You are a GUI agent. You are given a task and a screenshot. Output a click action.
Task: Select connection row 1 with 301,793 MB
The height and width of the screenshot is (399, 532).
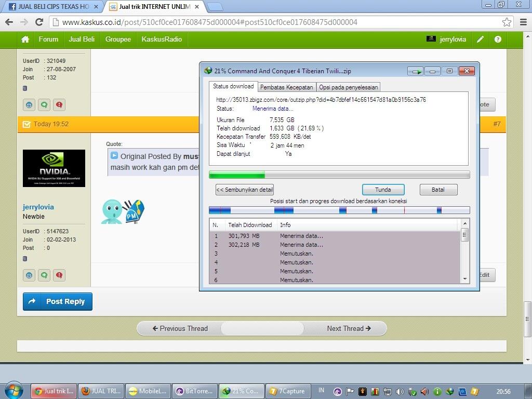335,236
